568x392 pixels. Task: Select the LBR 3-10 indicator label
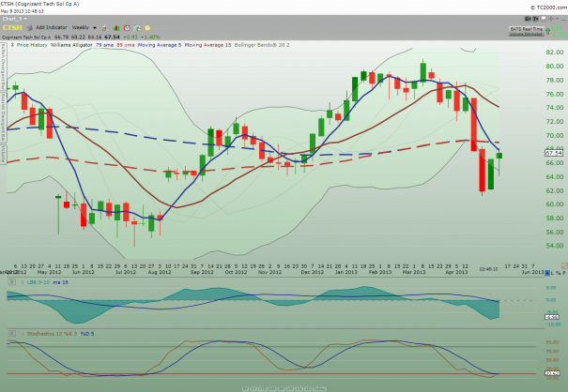tap(38, 282)
